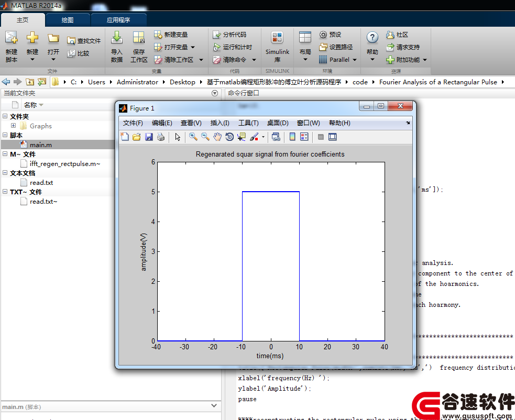This screenshot has width=515, height=420.
Task: Open the 编辑(E) menu in Figure 1
Action: coord(162,123)
